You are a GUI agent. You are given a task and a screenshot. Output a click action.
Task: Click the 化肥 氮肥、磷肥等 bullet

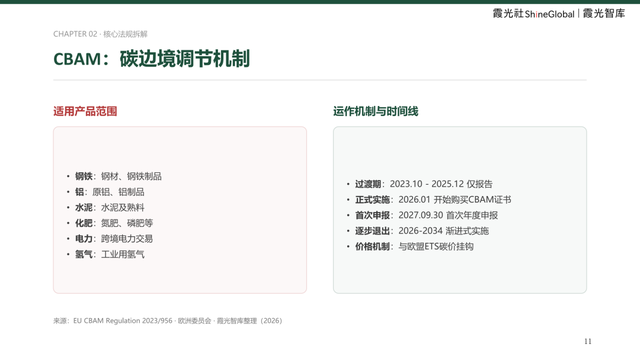[110, 223]
